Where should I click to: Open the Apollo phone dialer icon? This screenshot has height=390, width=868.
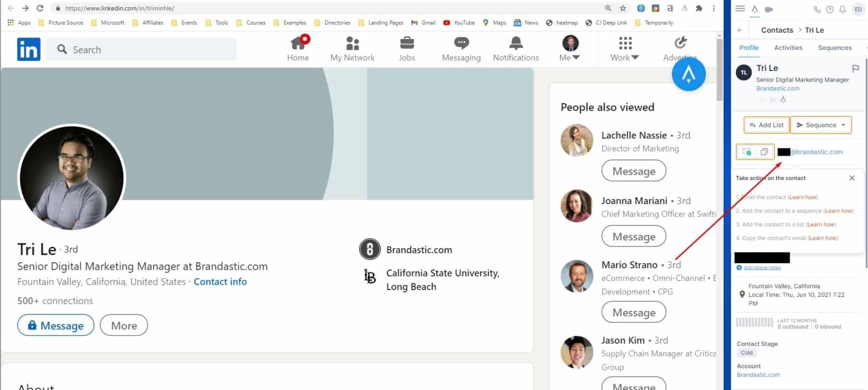(817, 9)
